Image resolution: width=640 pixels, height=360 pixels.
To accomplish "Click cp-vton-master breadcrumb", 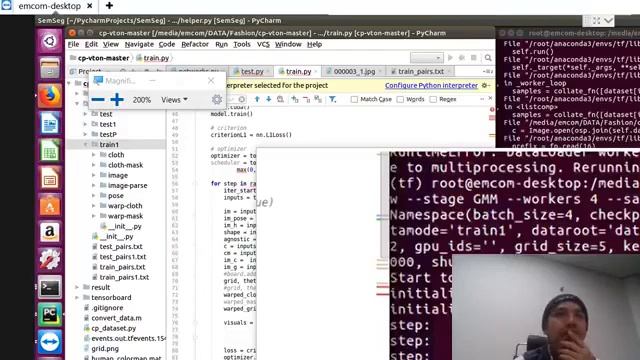I will click(x=103, y=58).
